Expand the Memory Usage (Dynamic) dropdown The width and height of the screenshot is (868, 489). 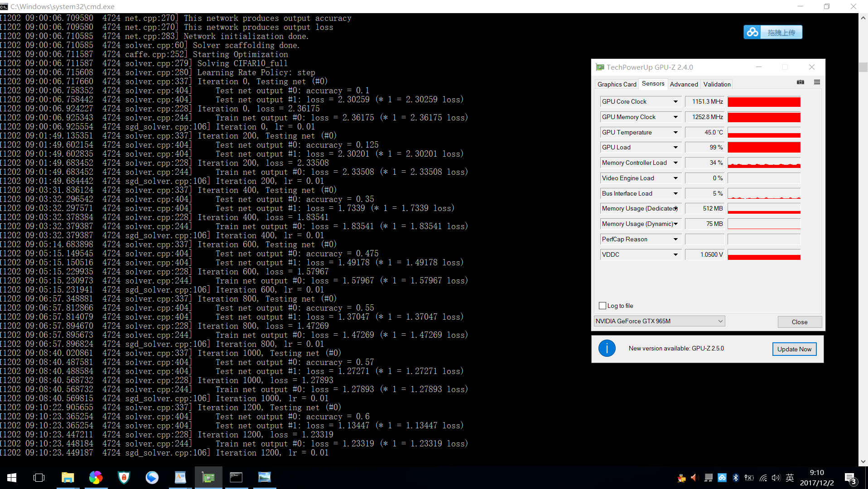[675, 224]
